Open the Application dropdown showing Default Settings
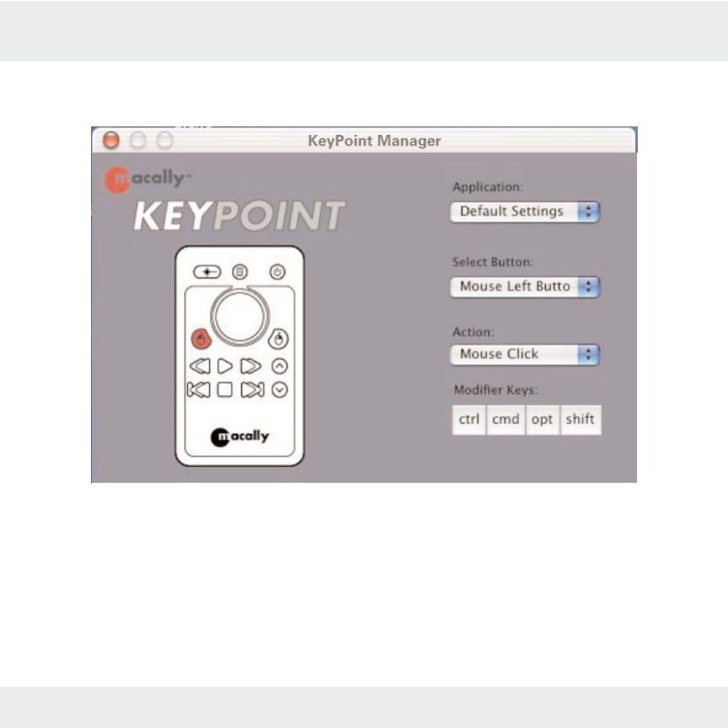Screen dimensions: 728x728 (525, 211)
